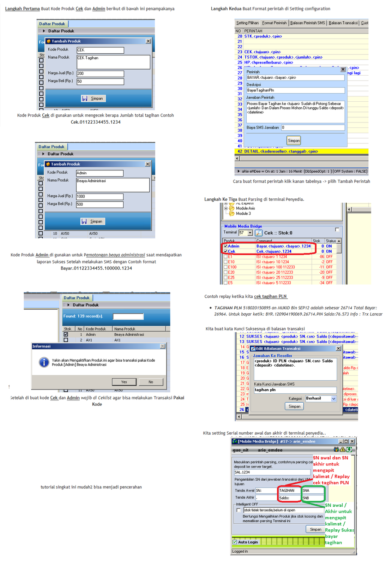Image resolution: width=392 pixels, height=565 pixels.
Task: Select row 23 CEK.<tujuan>.<pin> command
Action: pos(301,52)
